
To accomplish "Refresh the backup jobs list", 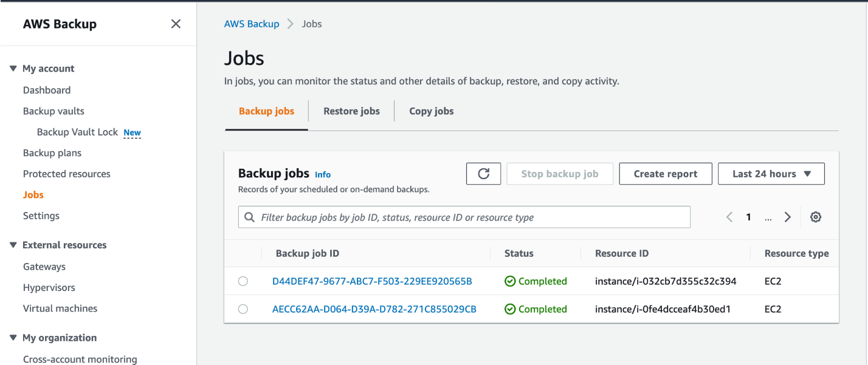I will coord(484,174).
